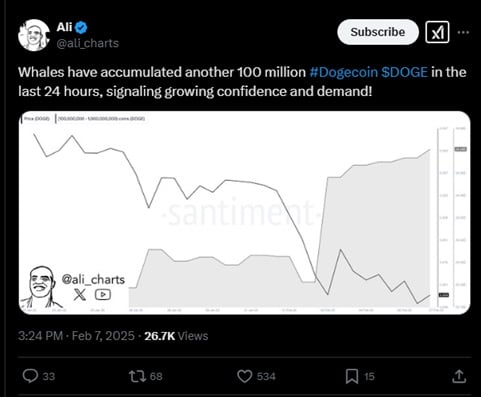Click the share upload icon
The width and height of the screenshot is (481, 397).
click(x=459, y=376)
